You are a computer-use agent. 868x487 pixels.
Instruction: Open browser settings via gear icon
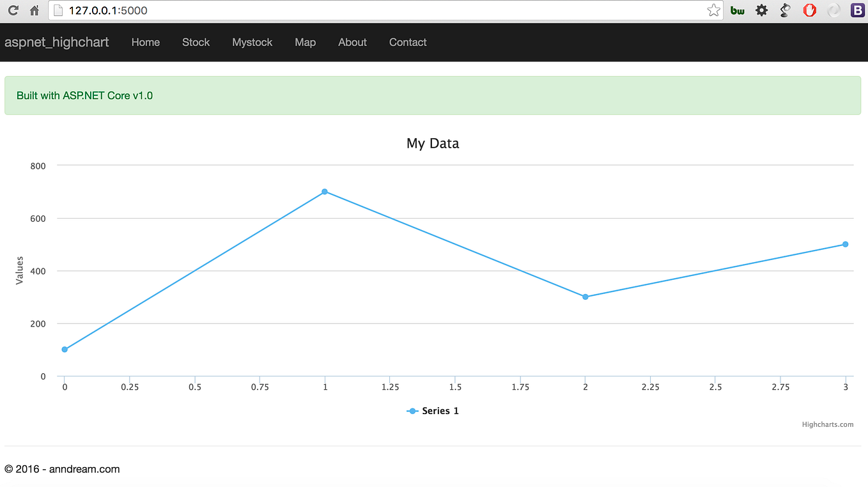[x=761, y=10]
